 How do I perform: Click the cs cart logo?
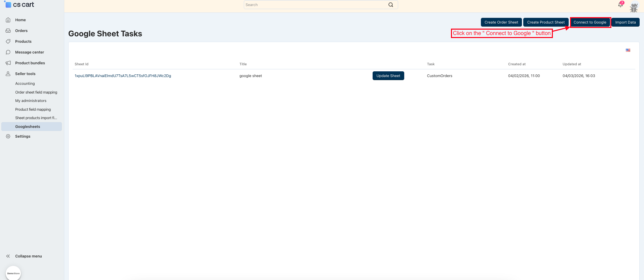click(x=19, y=4)
